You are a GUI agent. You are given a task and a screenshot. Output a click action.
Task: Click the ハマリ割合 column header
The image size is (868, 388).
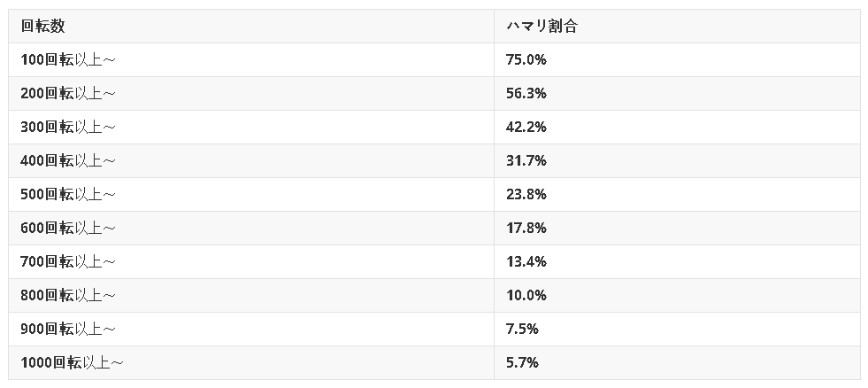(542, 26)
